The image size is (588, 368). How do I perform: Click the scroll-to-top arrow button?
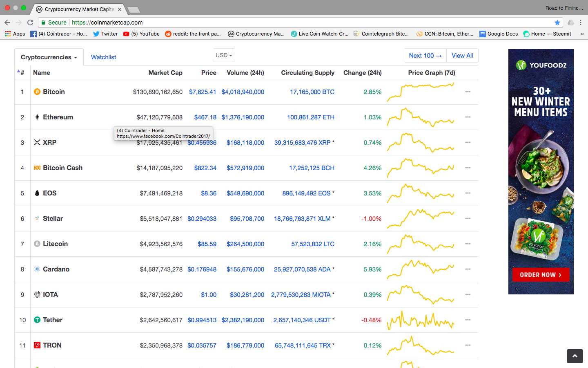[575, 356]
